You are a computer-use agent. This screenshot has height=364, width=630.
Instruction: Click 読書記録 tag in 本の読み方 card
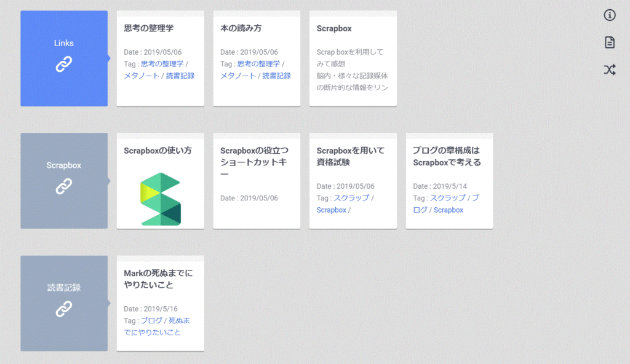coord(277,76)
